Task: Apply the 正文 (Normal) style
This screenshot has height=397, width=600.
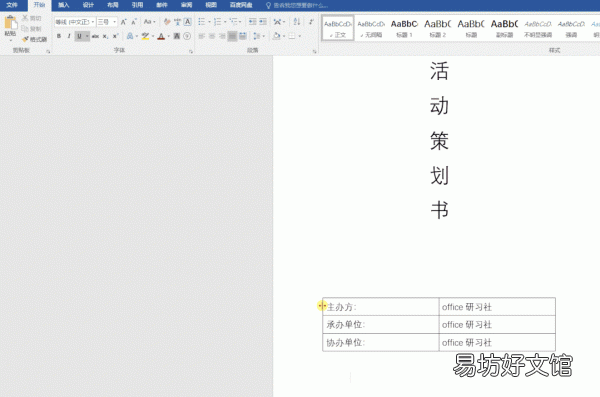Action: 338,28
